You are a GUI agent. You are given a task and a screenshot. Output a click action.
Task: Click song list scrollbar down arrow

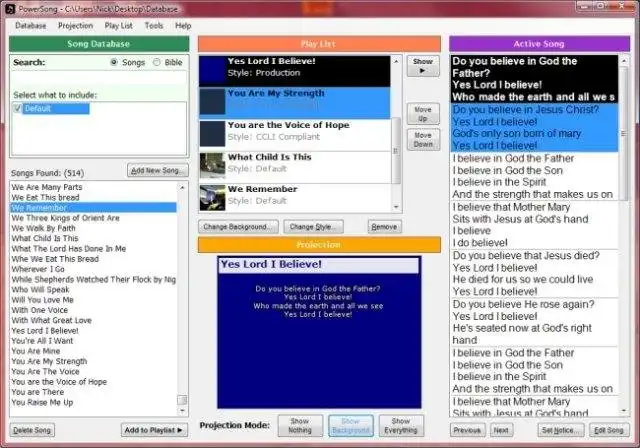182,411
